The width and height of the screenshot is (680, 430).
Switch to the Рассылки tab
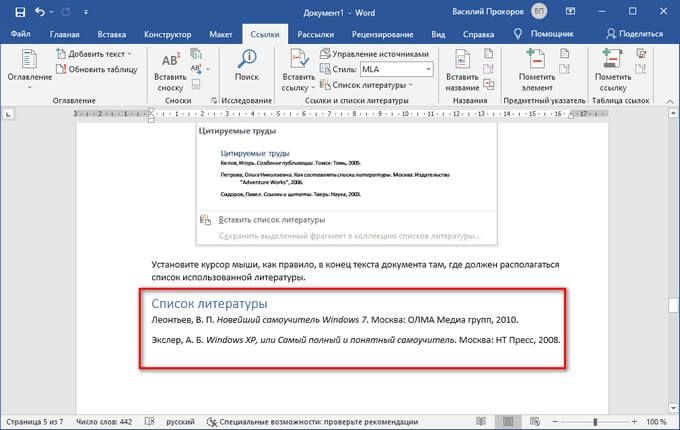click(x=316, y=33)
